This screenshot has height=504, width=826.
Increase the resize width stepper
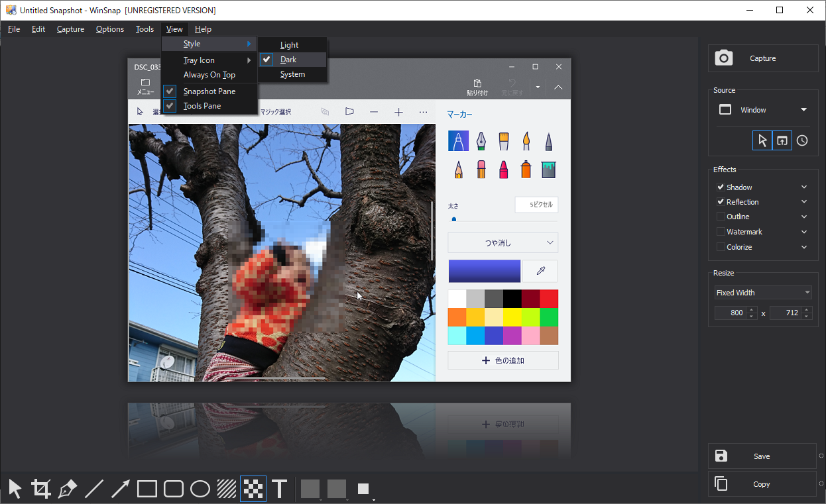tap(752, 310)
